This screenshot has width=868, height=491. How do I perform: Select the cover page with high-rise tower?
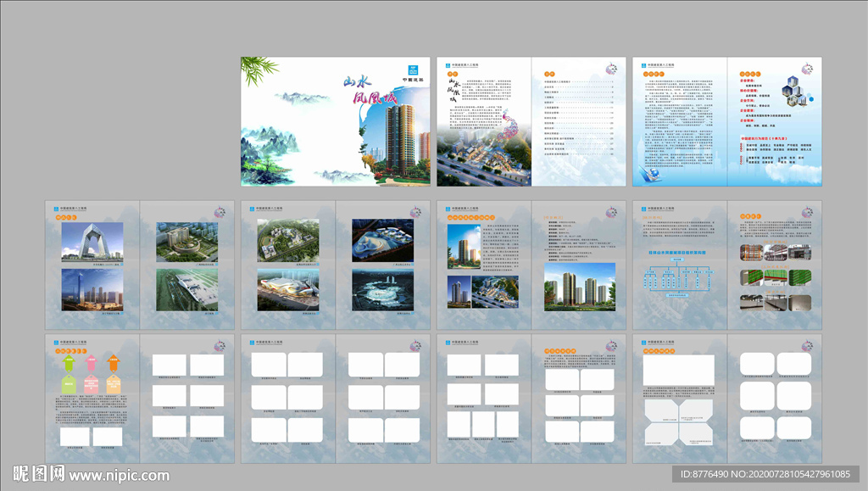point(336,121)
